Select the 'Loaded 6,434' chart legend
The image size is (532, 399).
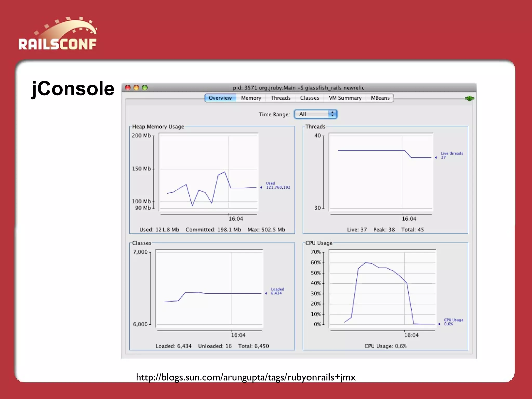(x=277, y=291)
